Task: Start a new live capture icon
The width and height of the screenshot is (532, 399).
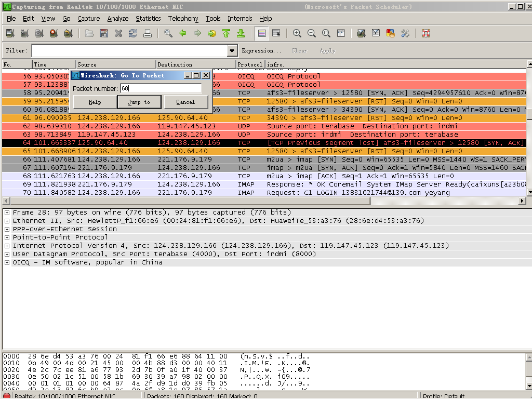Action: [x=39, y=33]
